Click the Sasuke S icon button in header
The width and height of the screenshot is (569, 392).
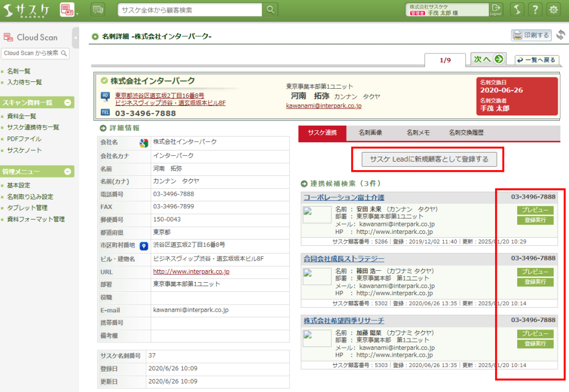[x=517, y=10]
